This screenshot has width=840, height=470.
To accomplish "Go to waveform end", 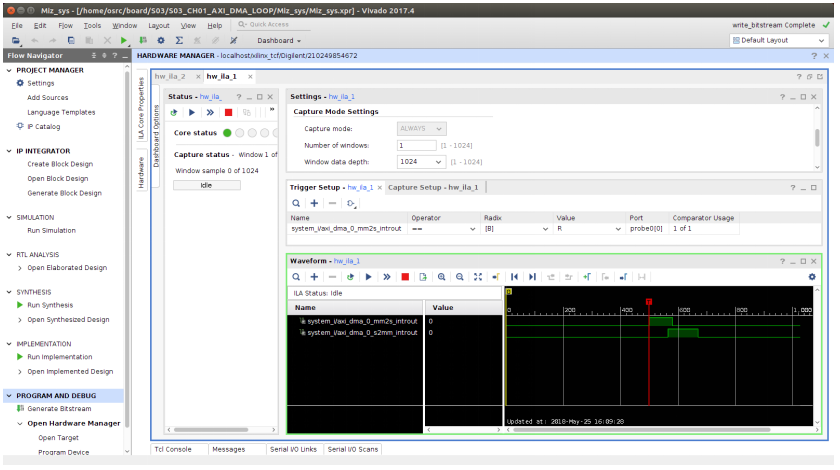I will tap(532, 277).
